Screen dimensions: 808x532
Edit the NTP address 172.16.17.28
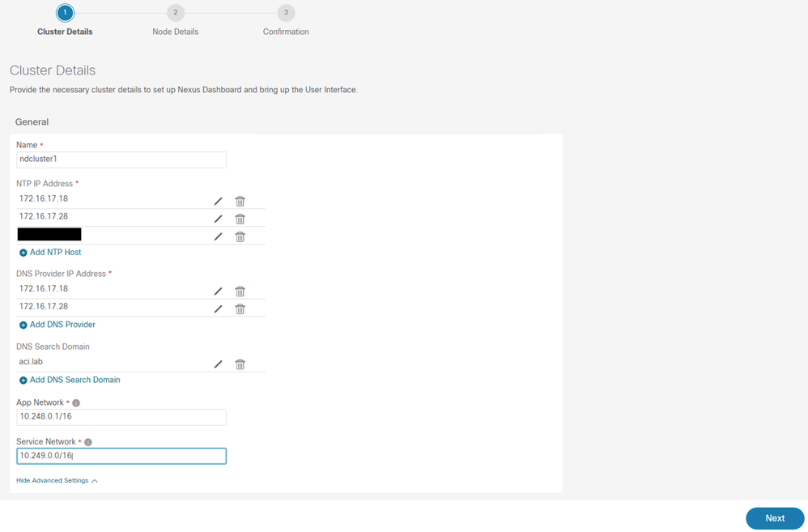pyautogui.click(x=218, y=219)
